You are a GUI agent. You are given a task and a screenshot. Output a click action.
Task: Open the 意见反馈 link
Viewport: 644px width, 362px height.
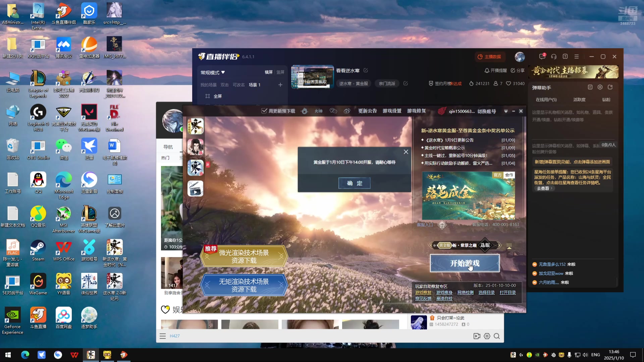(x=423, y=299)
